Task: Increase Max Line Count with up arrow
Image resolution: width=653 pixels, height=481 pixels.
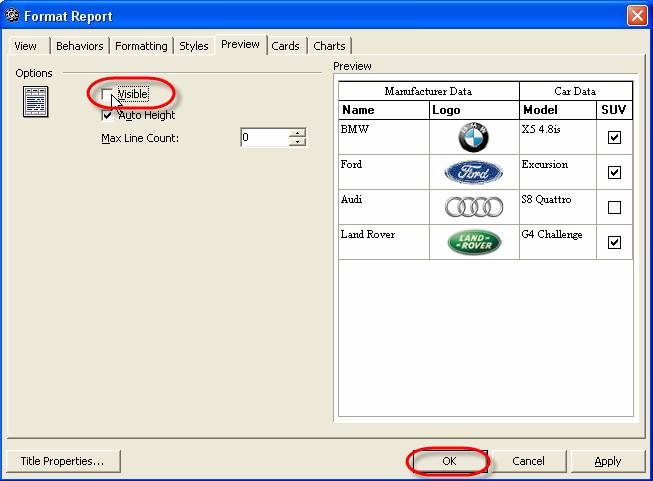Action: tap(297, 133)
